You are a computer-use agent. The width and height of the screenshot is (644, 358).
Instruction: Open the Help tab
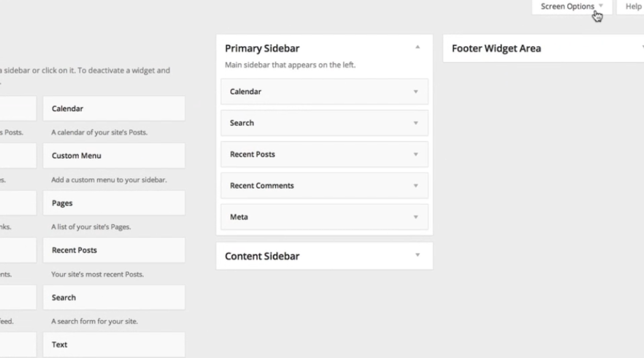[633, 7]
